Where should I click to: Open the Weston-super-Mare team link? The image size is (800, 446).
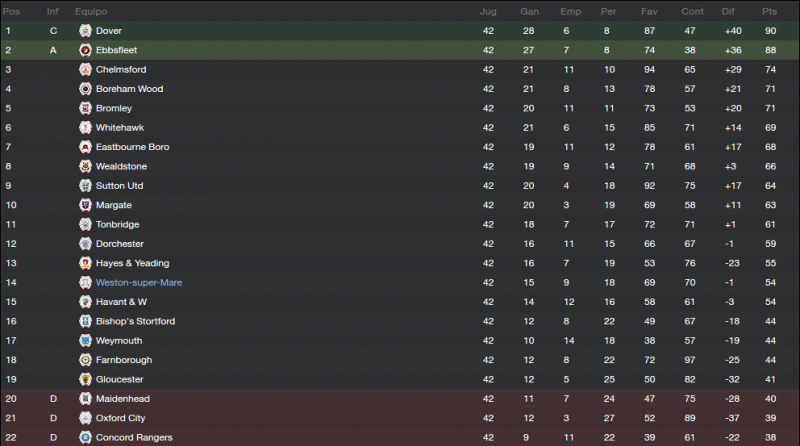click(139, 283)
